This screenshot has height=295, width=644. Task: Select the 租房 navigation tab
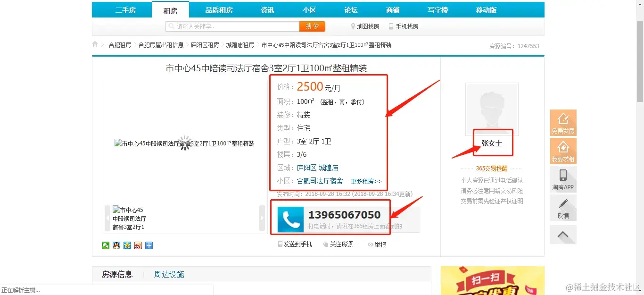(x=170, y=10)
